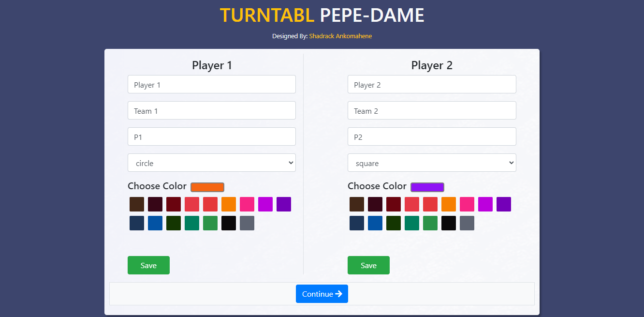Click the Team 2 input field
Screen dimensions: 644x317
click(x=432, y=110)
